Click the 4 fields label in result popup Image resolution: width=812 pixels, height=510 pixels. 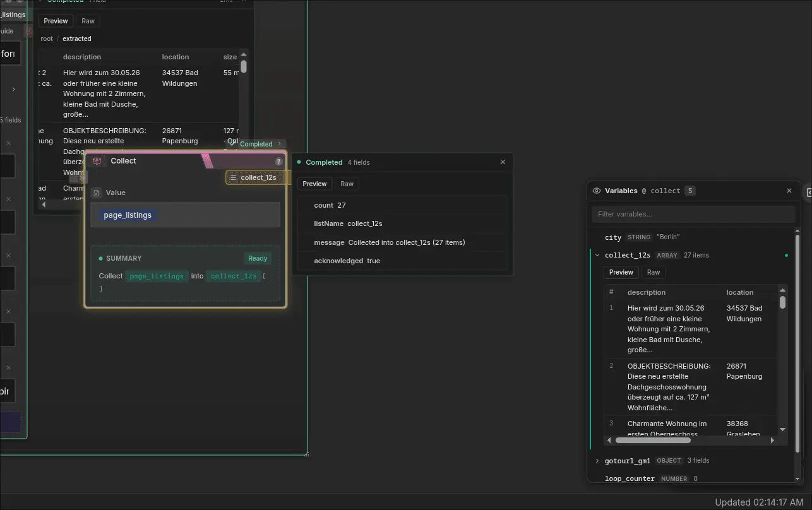(x=359, y=162)
